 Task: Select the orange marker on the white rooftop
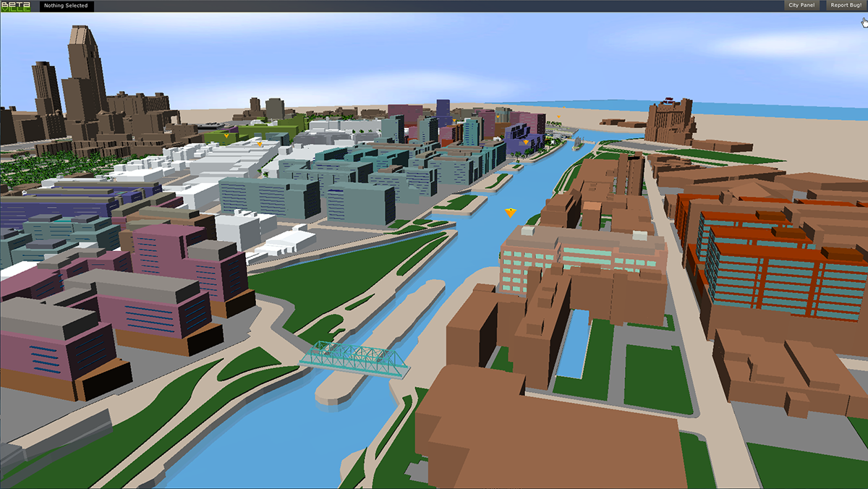(260, 144)
